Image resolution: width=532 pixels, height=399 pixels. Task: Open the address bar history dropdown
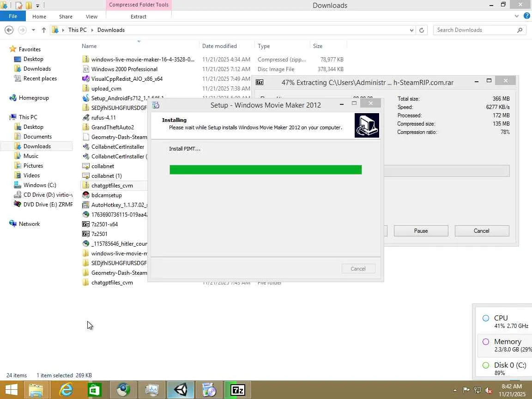411,30
